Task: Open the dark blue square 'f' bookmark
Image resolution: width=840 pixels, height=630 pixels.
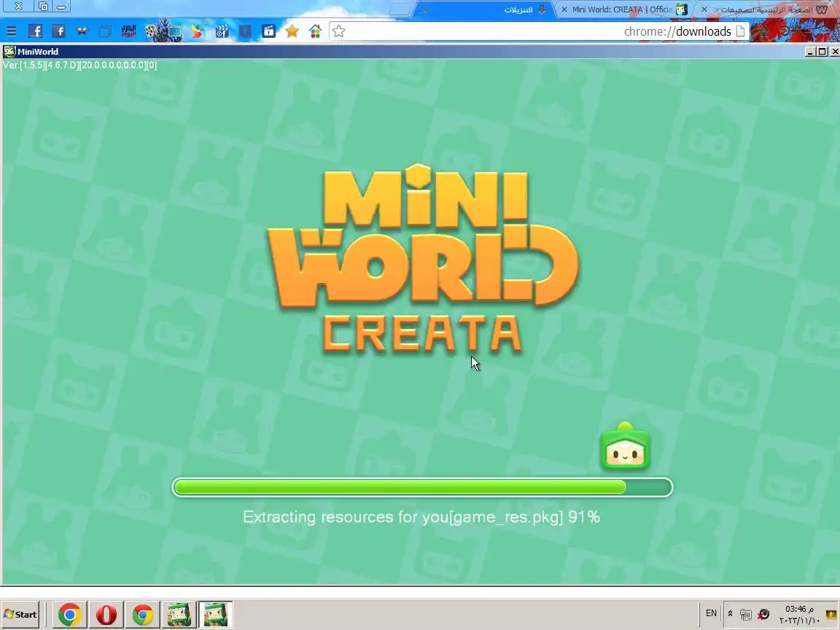Action: [x=245, y=31]
